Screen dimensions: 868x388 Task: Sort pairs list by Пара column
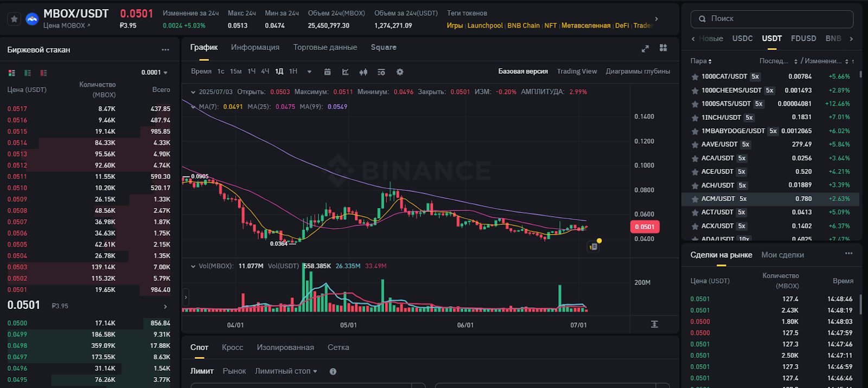pyautogui.click(x=701, y=61)
